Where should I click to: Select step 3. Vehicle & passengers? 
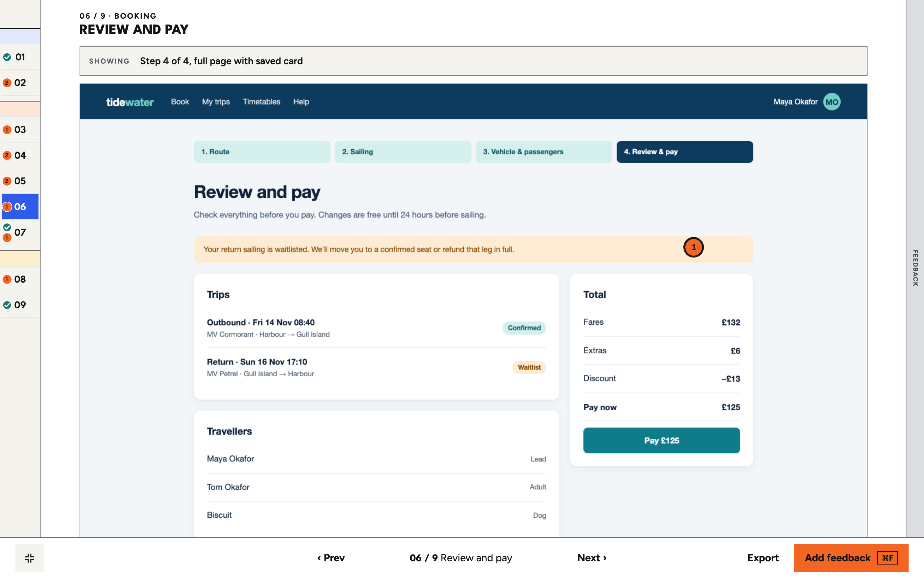[x=543, y=152]
